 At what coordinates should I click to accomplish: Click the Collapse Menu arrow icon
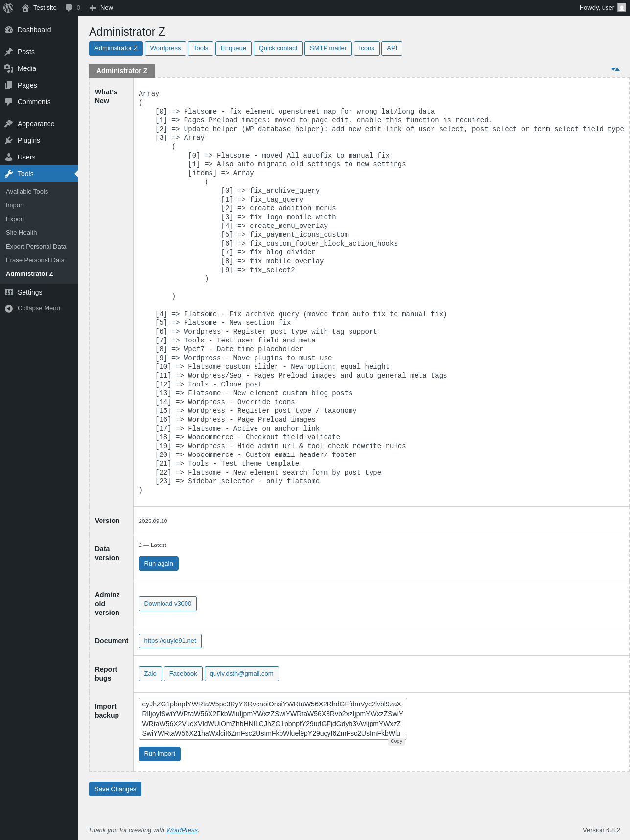pyautogui.click(x=9, y=308)
